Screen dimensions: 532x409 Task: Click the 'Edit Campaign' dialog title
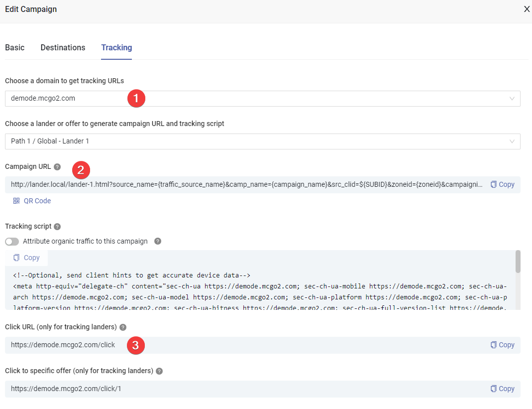(x=31, y=9)
